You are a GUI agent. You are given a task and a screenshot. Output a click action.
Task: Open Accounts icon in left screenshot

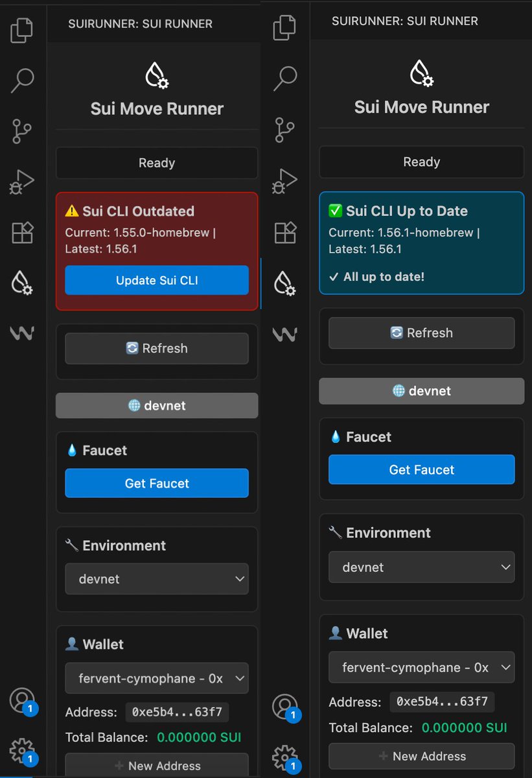point(23,701)
